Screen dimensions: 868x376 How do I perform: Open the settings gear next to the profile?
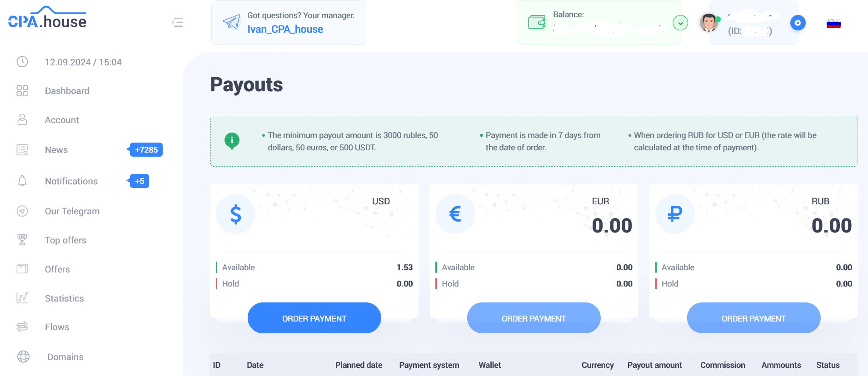[798, 23]
